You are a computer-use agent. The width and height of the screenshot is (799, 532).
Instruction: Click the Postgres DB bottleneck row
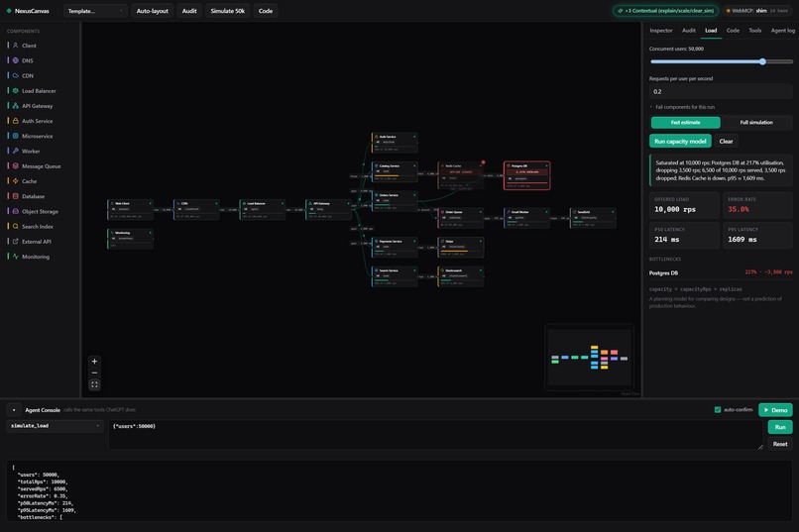click(721, 272)
